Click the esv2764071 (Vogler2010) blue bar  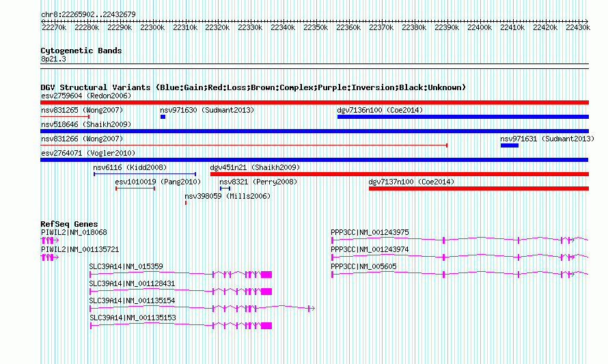(x=314, y=160)
